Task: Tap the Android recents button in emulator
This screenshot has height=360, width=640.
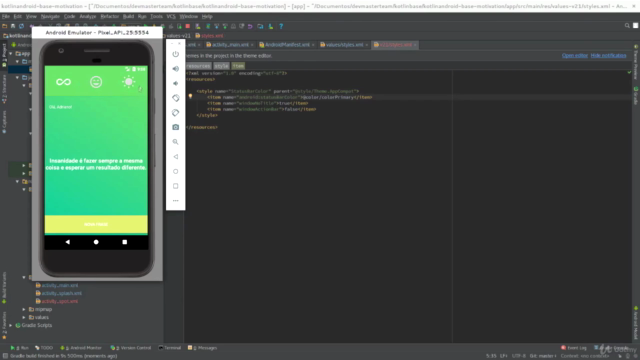Action: [124, 242]
